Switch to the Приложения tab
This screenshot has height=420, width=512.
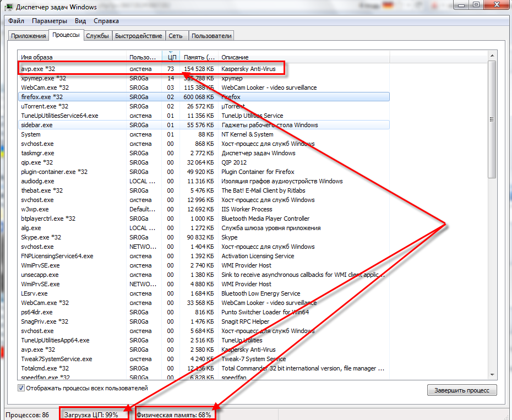29,36
